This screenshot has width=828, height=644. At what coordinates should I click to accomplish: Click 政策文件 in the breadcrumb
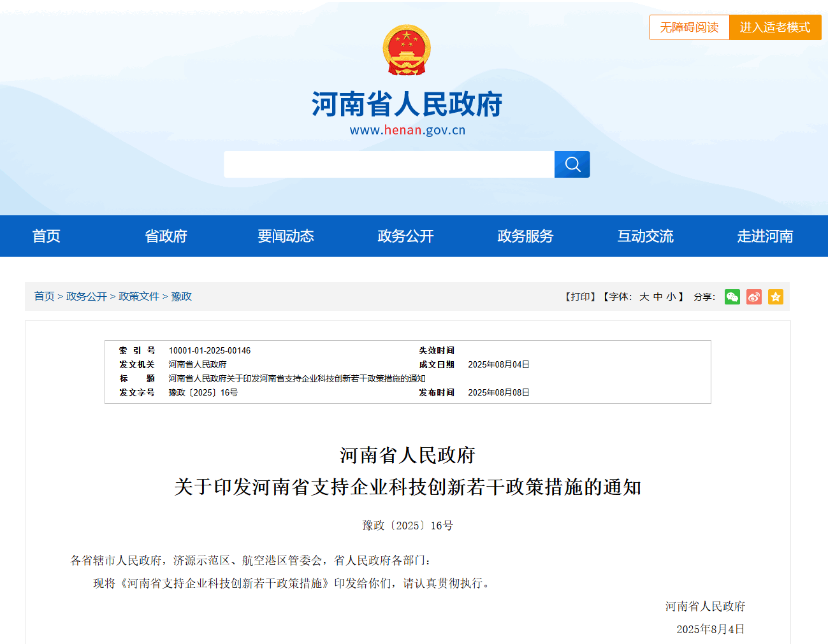coord(139,297)
